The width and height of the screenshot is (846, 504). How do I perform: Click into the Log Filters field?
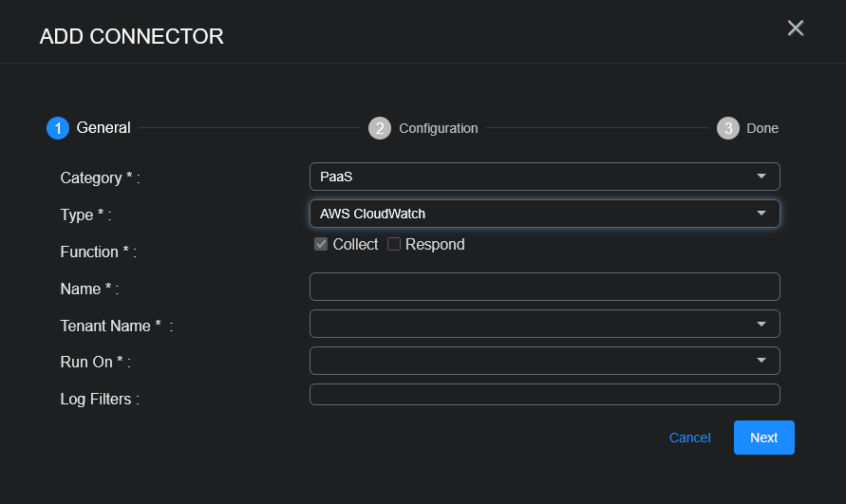(544, 395)
